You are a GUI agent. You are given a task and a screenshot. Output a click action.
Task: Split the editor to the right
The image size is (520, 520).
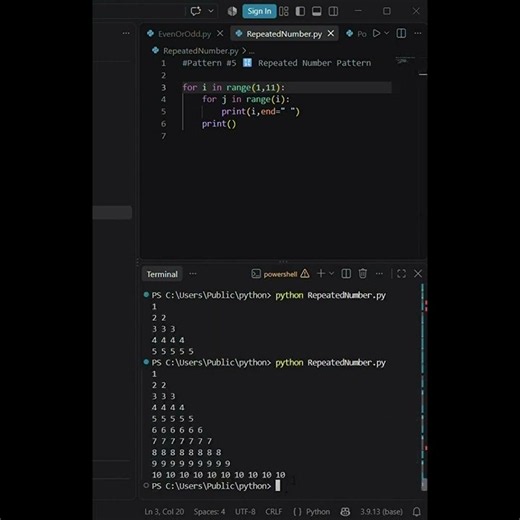tap(401, 33)
